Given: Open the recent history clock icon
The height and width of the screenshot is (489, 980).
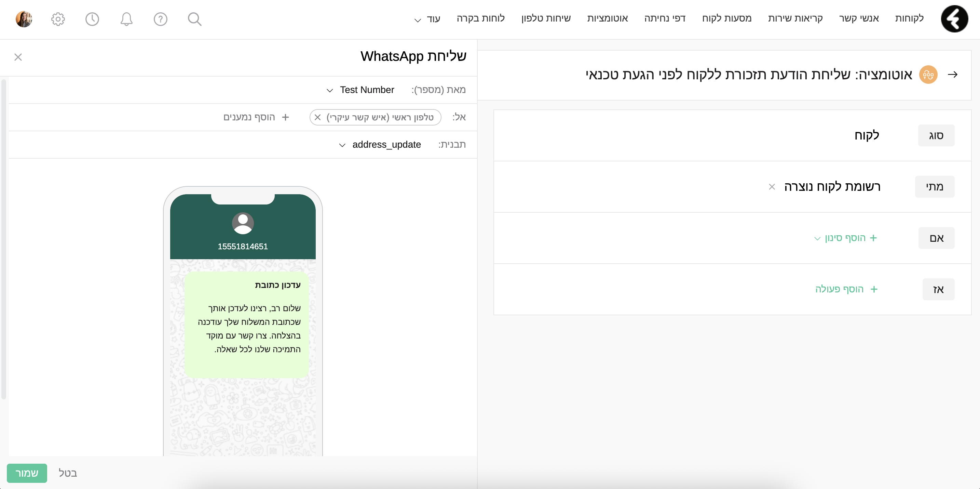Looking at the screenshot, I should click(x=92, y=19).
